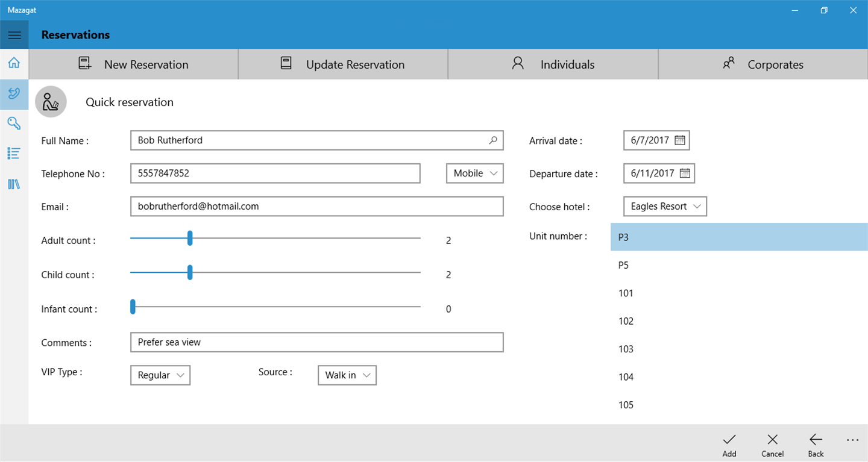This screenshot has width=868, height=462.
Task: Open the Departure date calendar picker
Action: [685, 173]
